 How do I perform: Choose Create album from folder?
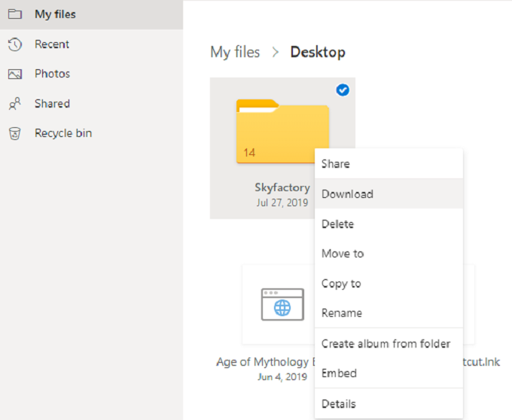[x=389, y=344]
